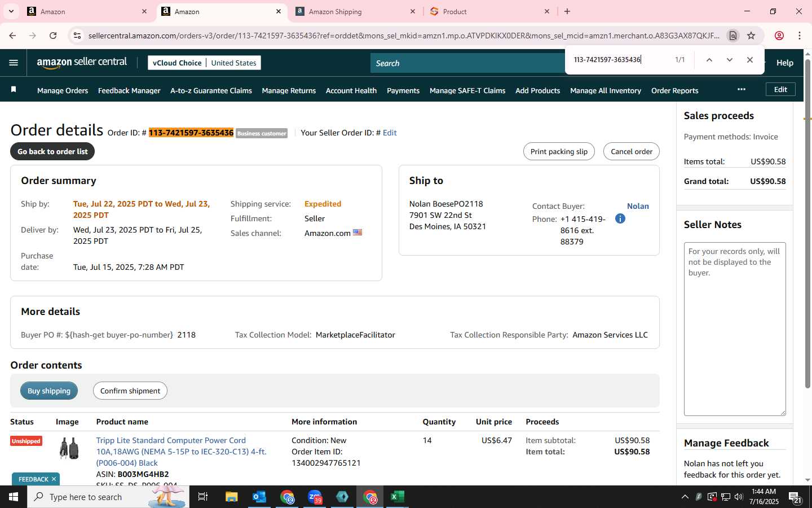Click the browser back arrow
This screenshot has height=508, width=812.
click(x=12, y=36)
